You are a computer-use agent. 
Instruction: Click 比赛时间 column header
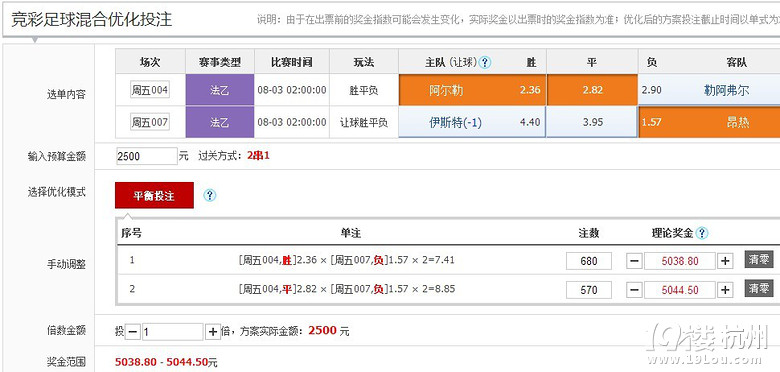click(x=292, y=62)
